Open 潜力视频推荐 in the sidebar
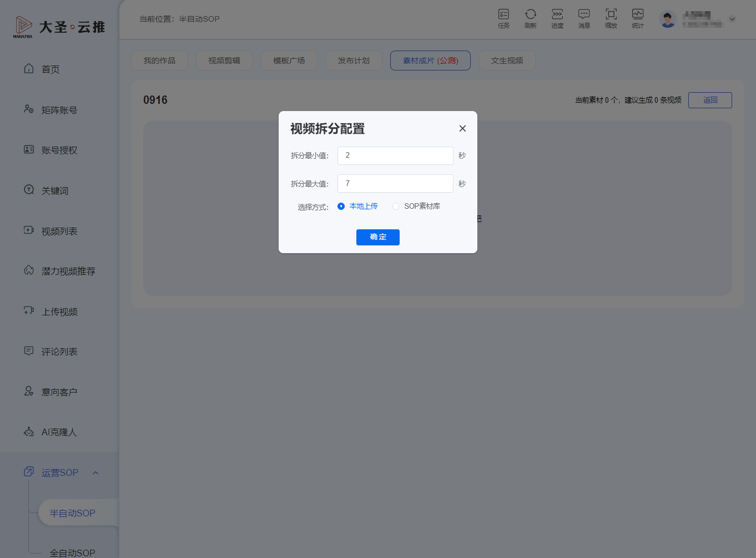The image size is (756, 558). [59, 271]
